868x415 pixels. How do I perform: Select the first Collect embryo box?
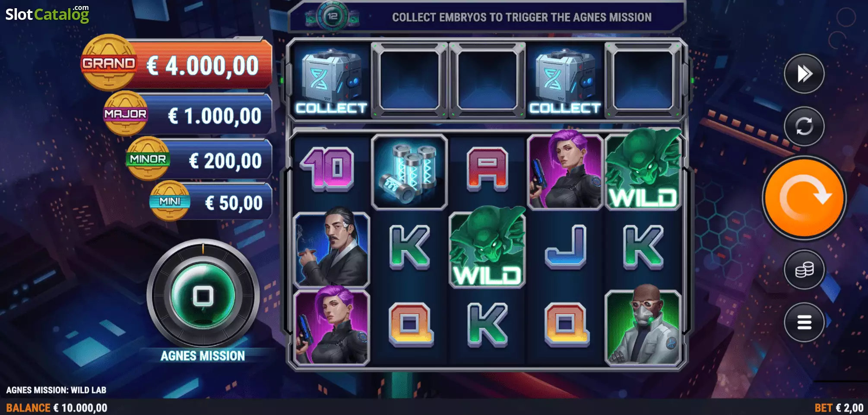[x=331, y=80]
